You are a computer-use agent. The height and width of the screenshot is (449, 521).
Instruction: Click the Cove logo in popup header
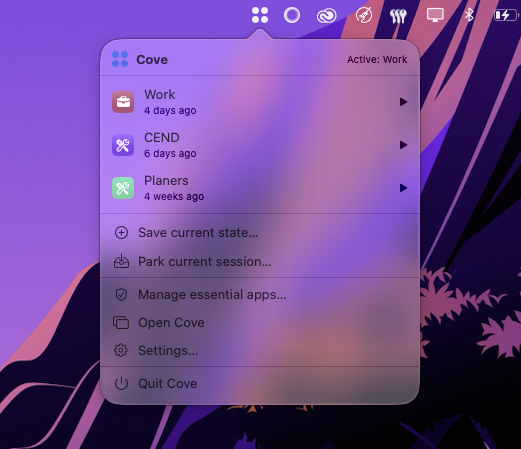120,59
